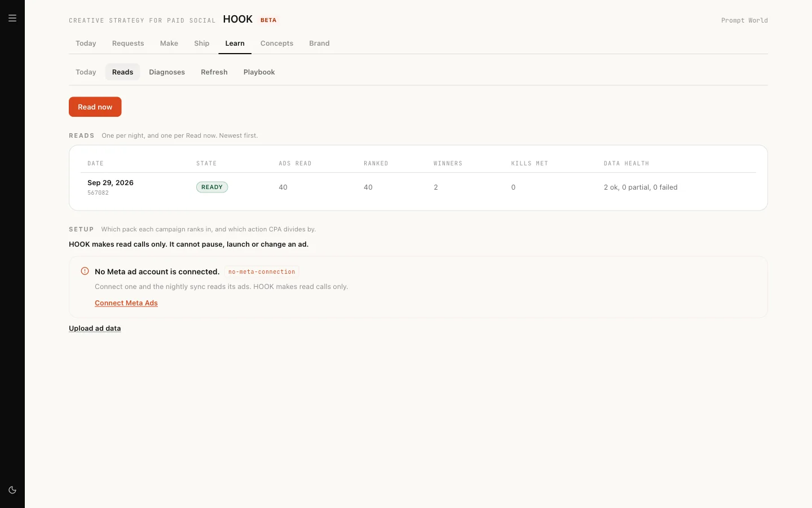Viewport: 812px width, 508px height.
Task: Click the DATA HEALTH column header
Action: [x=626, y=164]
